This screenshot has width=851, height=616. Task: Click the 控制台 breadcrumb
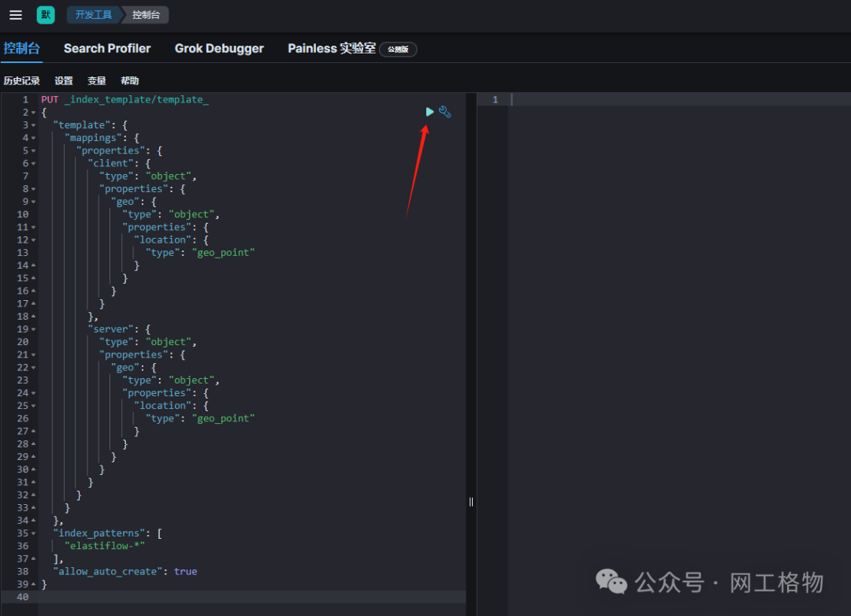pyautogui.click(x=146, y=15)
